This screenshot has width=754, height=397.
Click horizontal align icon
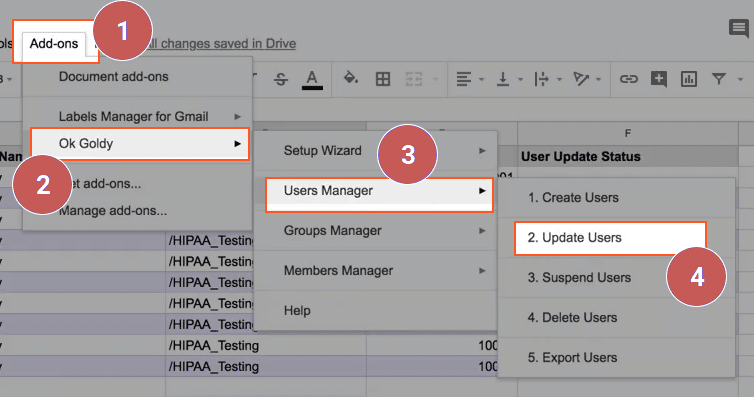point(464,79)
